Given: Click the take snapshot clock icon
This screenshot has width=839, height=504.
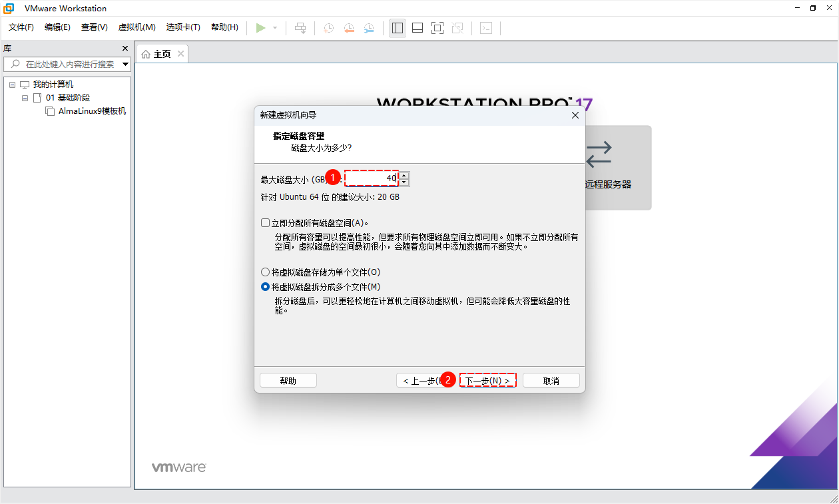Looking at the screenshot, I should click(x=329, y=28).
